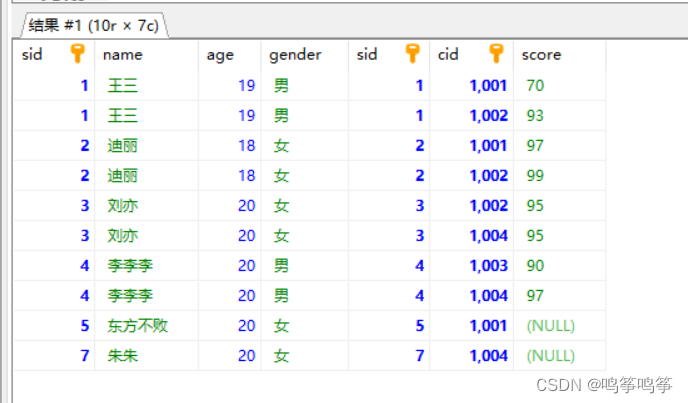The height and width of the screenshot is (403, 688).
Task: Click the key icon in cid column header
Action: [496, 55]
